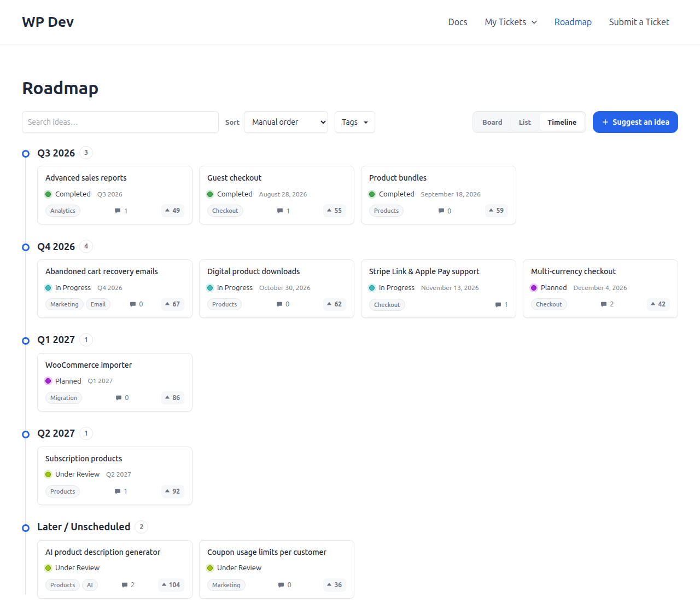Open Stripe Link & Apple Pay support idea
Screen dimensions: 700x614
click(x=424, y=271)
